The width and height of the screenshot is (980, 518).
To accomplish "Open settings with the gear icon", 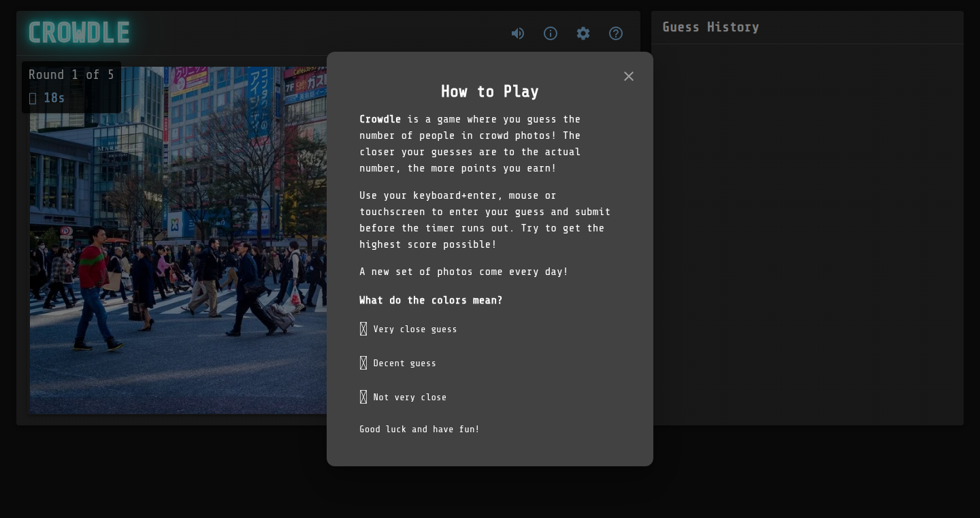I will (x=583, y=33).
